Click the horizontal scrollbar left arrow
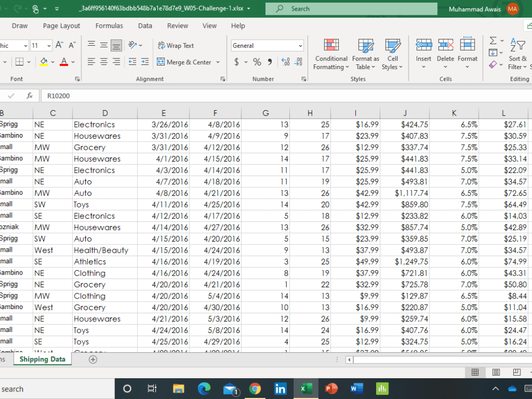This screenshot has height=399, width=532. click(x=349, y=360)
